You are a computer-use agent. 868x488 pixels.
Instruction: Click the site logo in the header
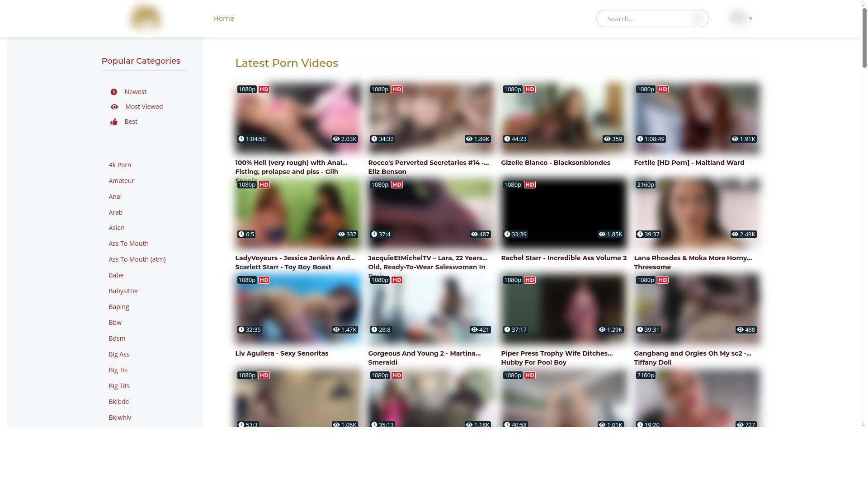coord(146,18)
